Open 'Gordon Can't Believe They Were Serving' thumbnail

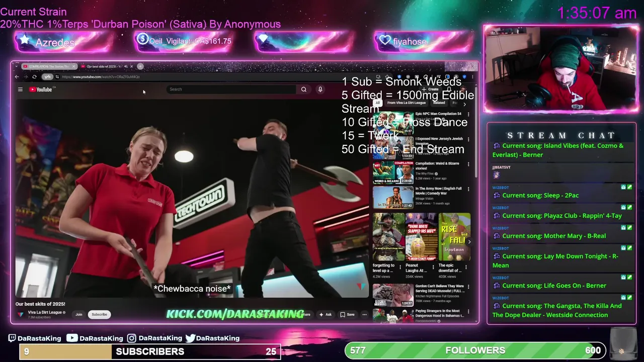click(x=393, y=295)
